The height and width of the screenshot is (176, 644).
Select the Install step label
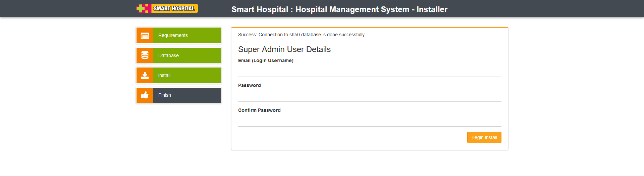(x=164, y=75)
